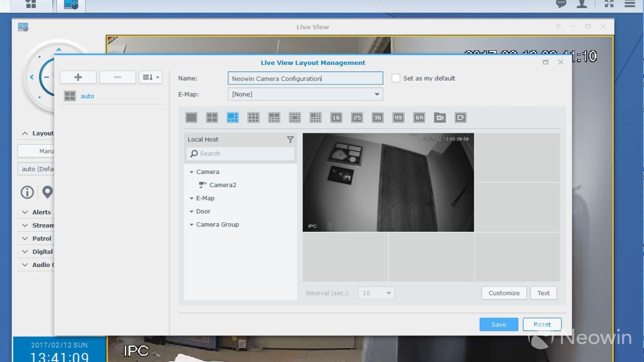This screenshot has height=362, width=644.
Task: Click the Reset button
Action: pos(542,324)
